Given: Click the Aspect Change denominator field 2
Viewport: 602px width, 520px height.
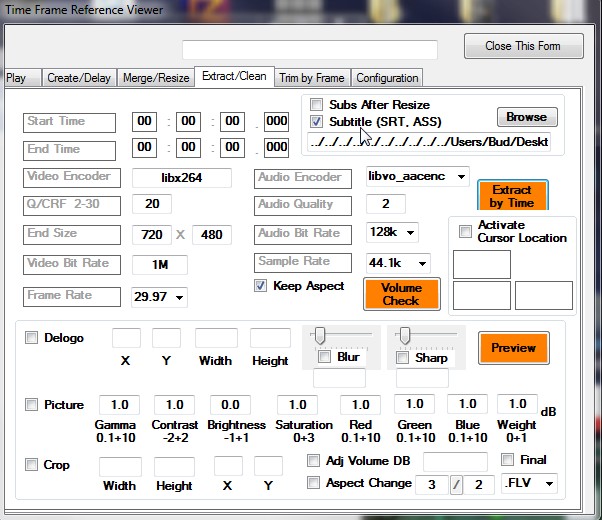Looking at the screenshot, I should click(x=479, y=485).
